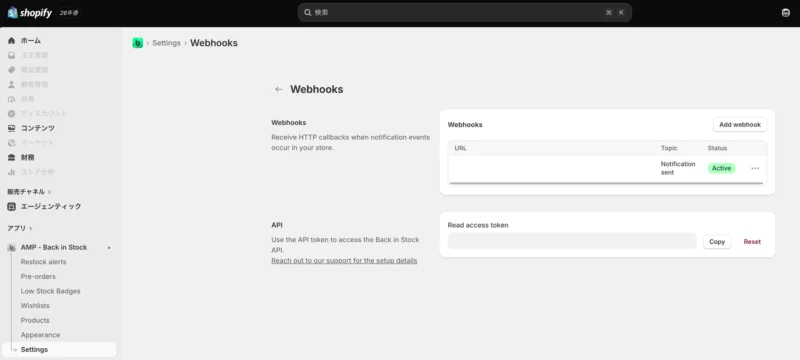Reset the read access token
This screenshot has width=800, height=360.
click(x=752, y=242)
